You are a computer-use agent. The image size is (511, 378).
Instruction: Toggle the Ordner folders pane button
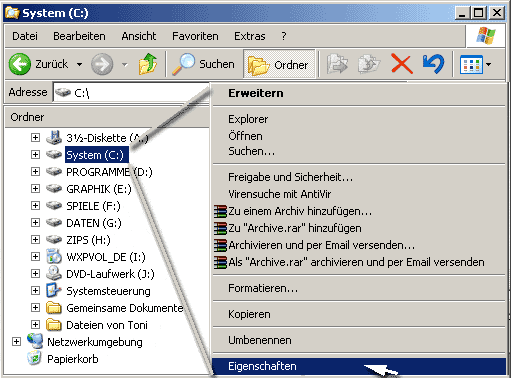click(279, 64)
